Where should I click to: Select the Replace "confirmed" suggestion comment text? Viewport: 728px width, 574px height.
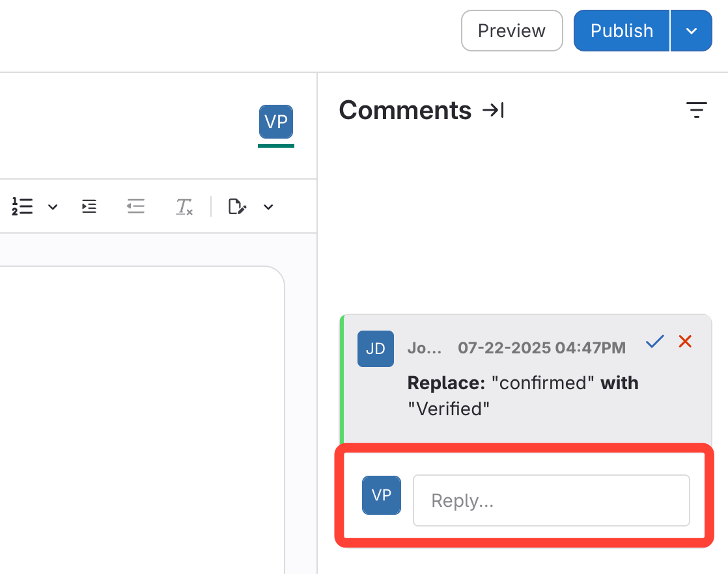[x=522, y=396]
